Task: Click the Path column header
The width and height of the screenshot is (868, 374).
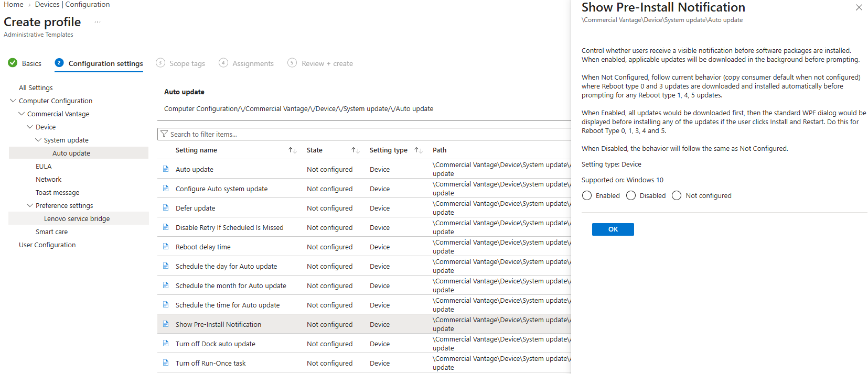Action: click(440, 150)
